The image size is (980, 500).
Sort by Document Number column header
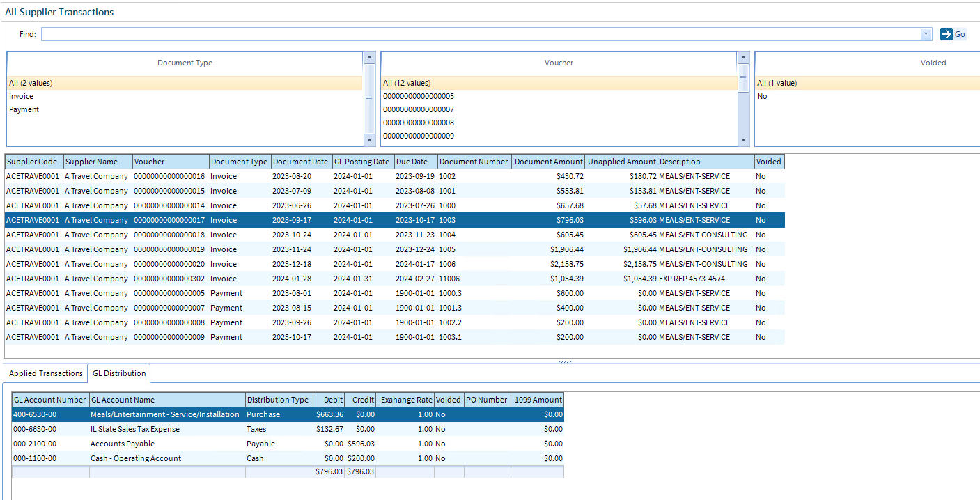click(474, 162)
